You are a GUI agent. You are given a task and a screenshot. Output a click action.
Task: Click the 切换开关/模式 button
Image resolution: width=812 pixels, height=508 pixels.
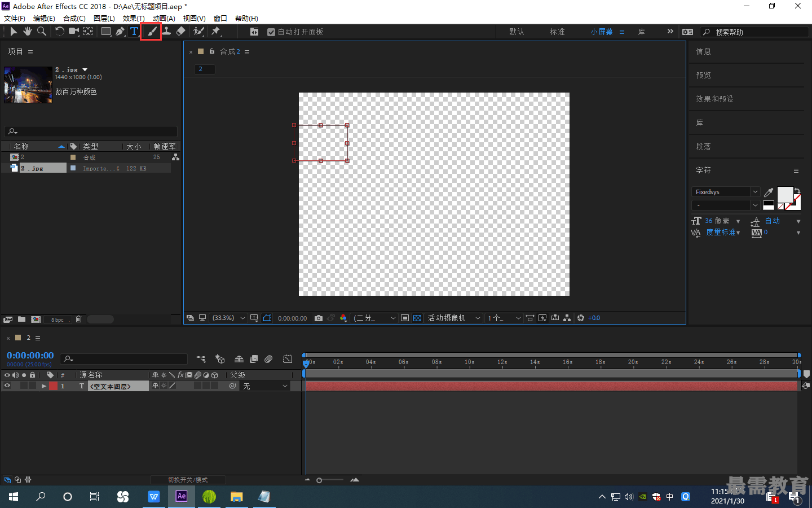point(188,480)
